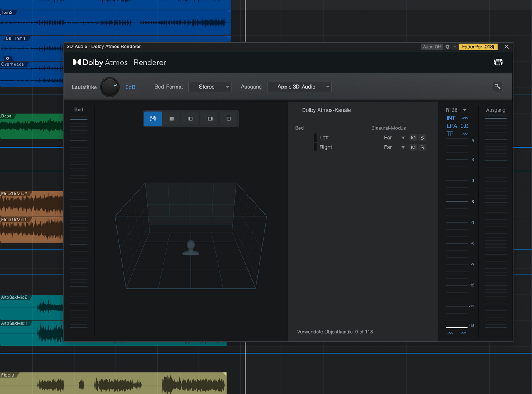Select the AltoSaxMic2 clip in arrangement
Viewport: 532px width, 394px height.
point(32,307)
